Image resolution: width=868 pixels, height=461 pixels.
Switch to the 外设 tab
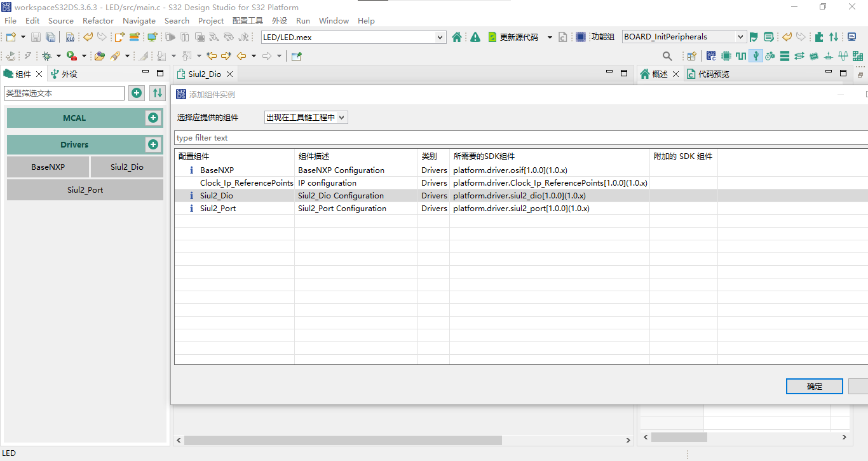click(x=64, y=74)
